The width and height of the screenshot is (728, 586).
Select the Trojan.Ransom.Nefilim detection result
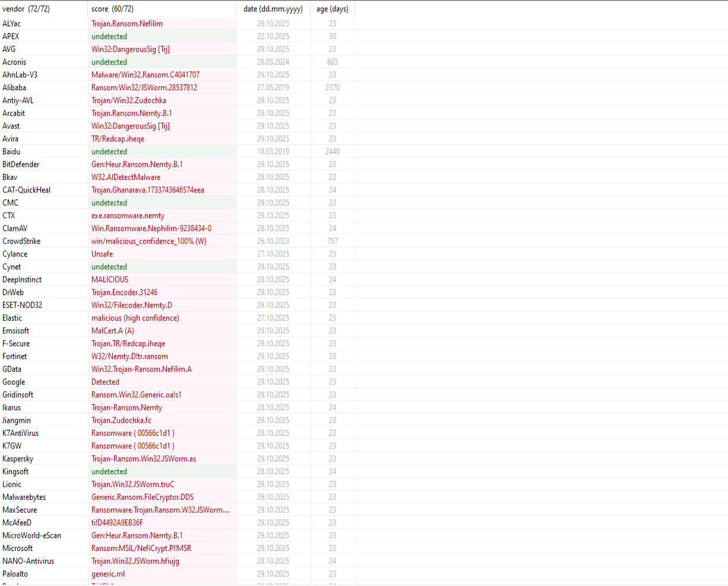(x=127, y=24)
